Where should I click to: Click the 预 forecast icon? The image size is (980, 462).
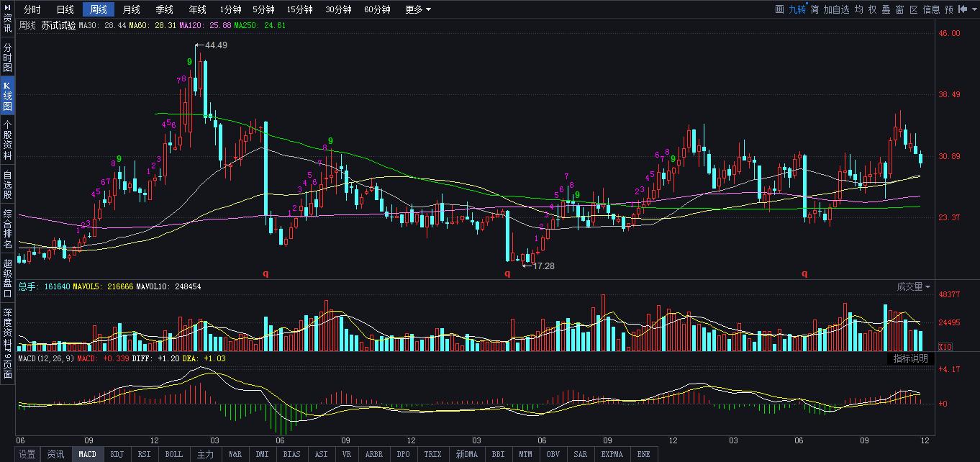(949, 9)
